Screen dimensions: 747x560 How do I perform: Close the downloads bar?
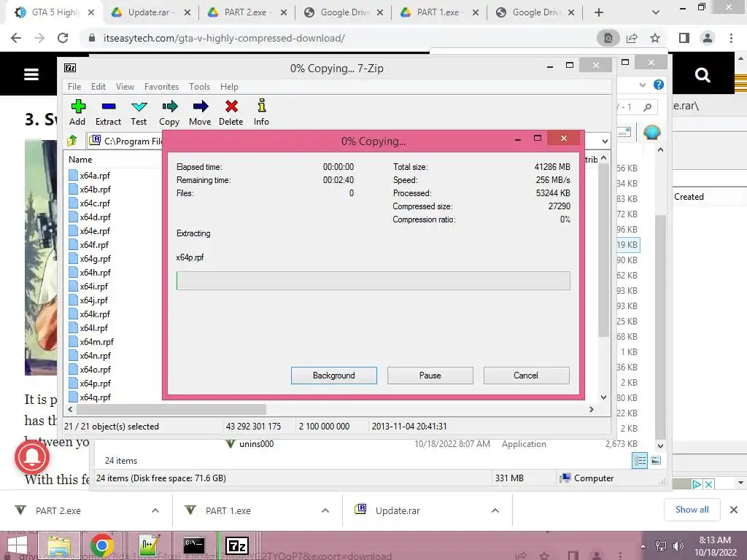point(734,510)
